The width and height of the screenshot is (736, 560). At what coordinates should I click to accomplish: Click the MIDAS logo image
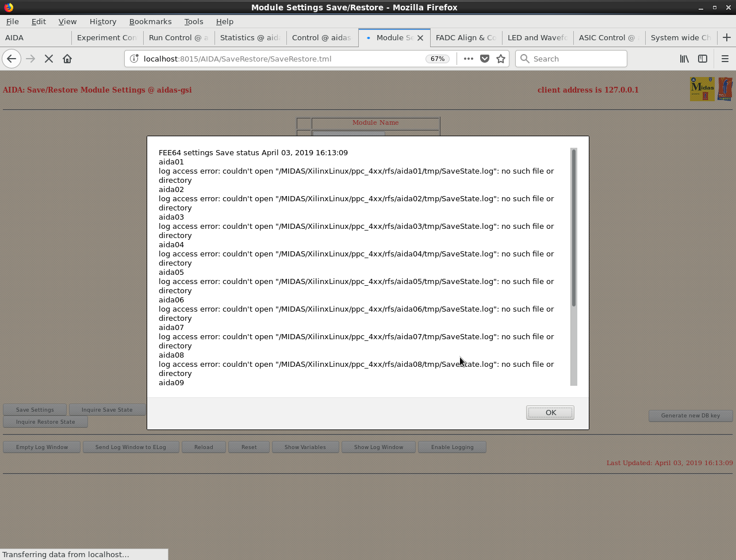(702, 89)
